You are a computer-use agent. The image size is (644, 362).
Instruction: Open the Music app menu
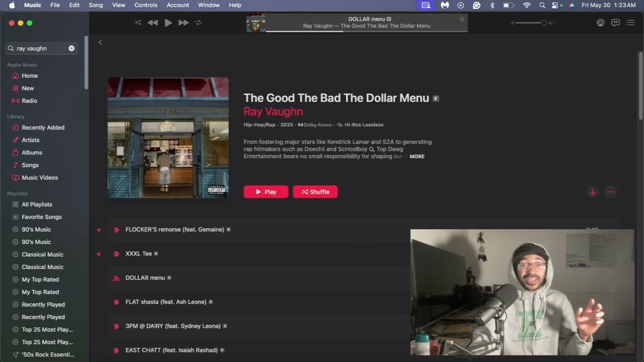pyautogui.click(x=33, y=5)
